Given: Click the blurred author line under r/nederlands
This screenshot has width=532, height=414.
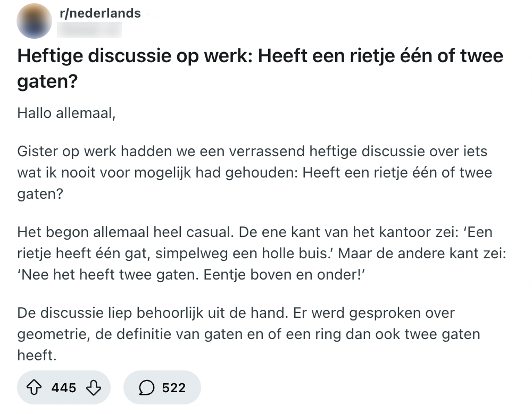Looking at the screenshot, I should pyautogui.click(x=89, y=30).
